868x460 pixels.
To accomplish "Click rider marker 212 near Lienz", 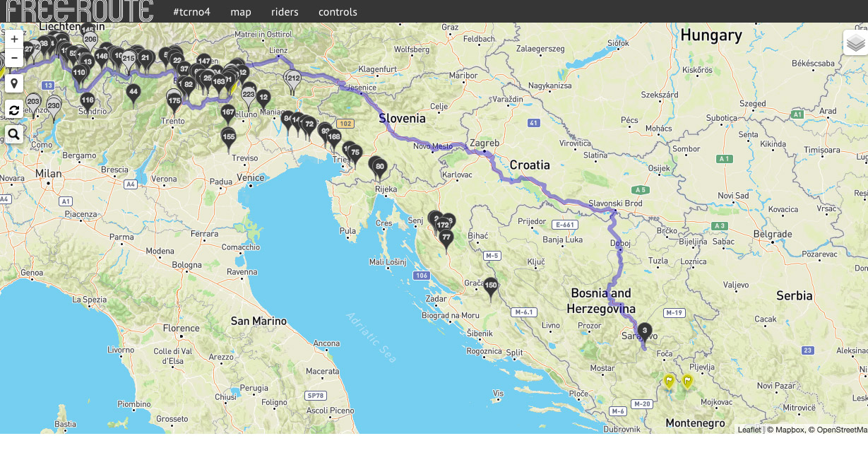I will [x=294, y=79].
